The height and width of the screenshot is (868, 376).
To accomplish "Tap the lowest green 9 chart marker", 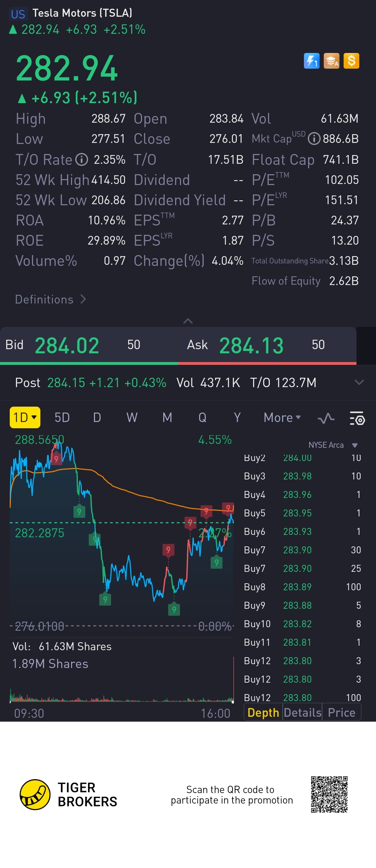I will click(x=174, y=609).
